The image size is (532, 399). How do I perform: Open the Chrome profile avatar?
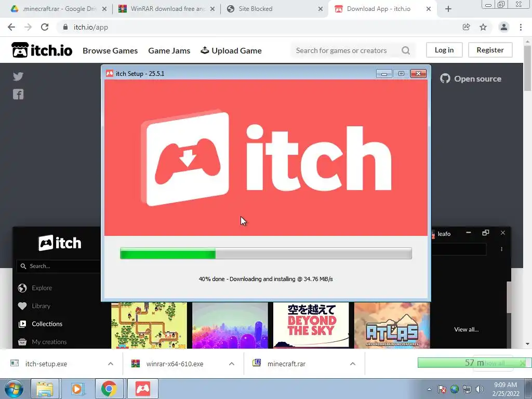[504, 27]
